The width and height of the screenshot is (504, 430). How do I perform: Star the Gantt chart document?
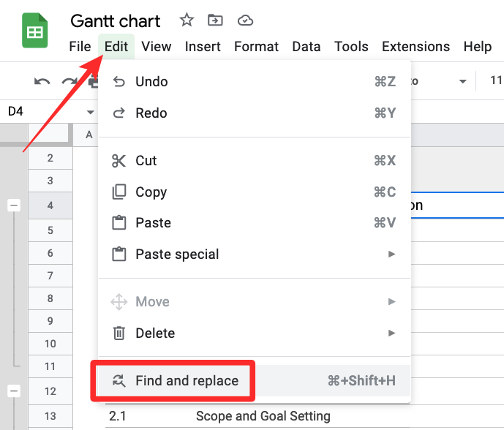coord(187,20)
